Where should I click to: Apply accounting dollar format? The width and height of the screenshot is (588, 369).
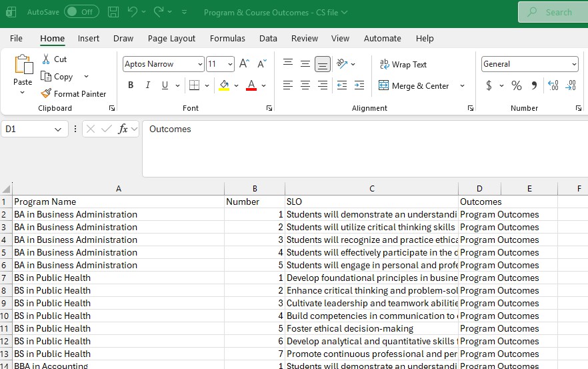tap(489, 85)
